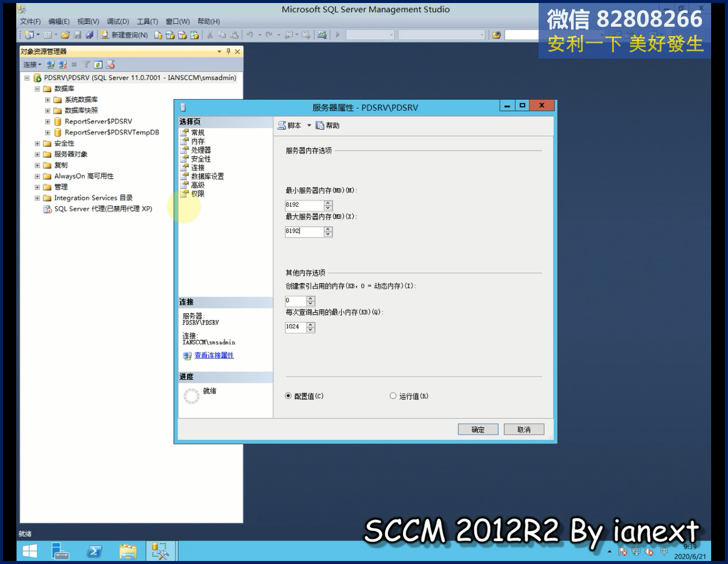Open the 调试(D) menu

[118, 22]
